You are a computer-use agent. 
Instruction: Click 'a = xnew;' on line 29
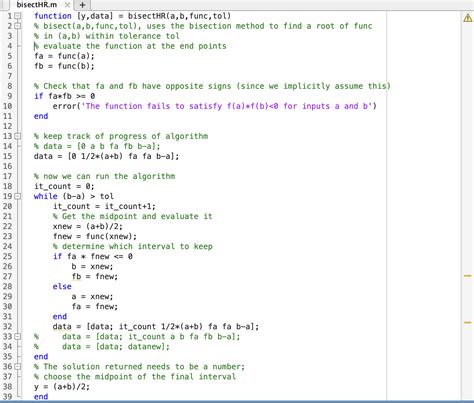point(92,296)
